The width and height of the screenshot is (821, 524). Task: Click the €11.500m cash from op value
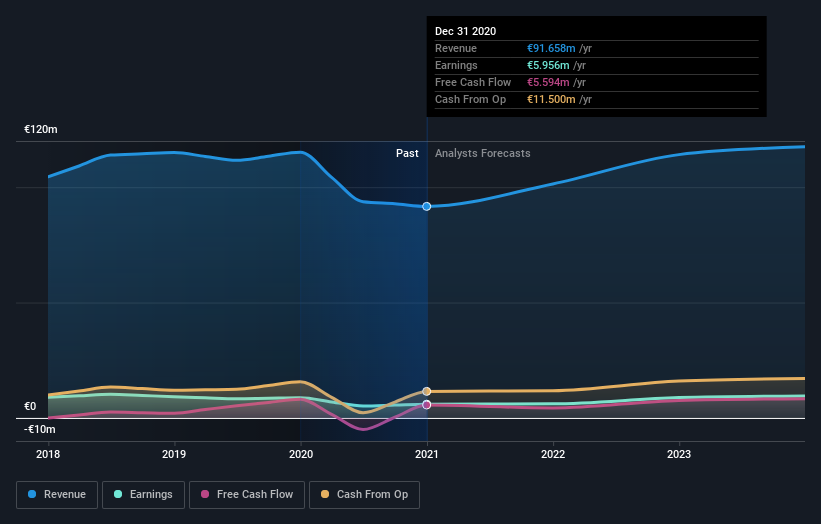coord(551,99)
